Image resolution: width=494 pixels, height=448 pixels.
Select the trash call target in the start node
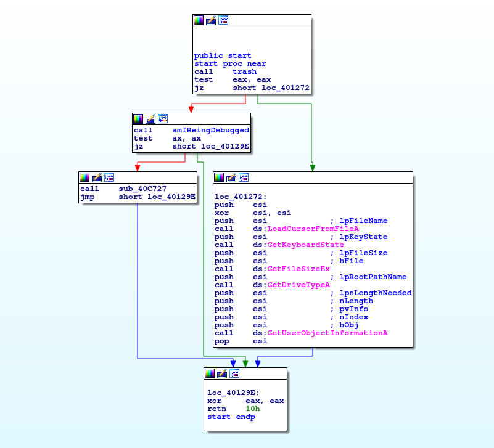tap(245, 71)
